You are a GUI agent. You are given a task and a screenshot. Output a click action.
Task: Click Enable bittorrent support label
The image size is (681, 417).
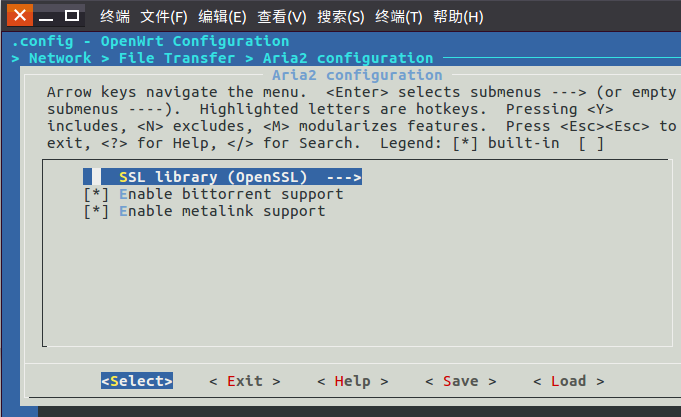[231, 194]
